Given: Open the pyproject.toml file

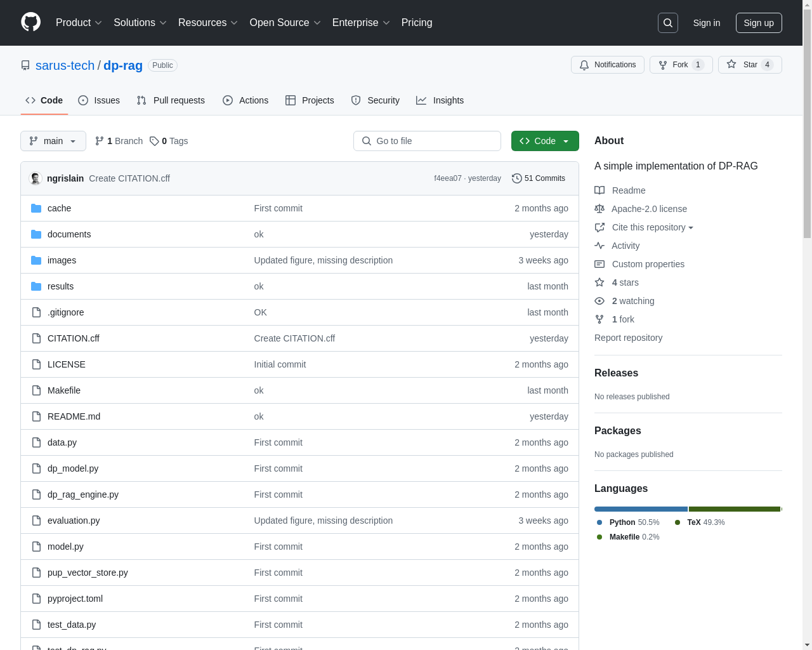Looking at the screenshot, I should point(75,599).
